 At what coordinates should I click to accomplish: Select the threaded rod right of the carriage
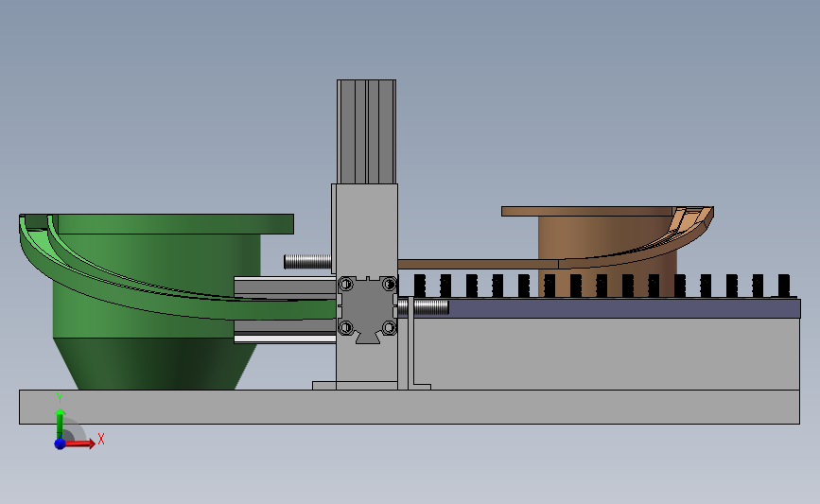pos(424,307)
